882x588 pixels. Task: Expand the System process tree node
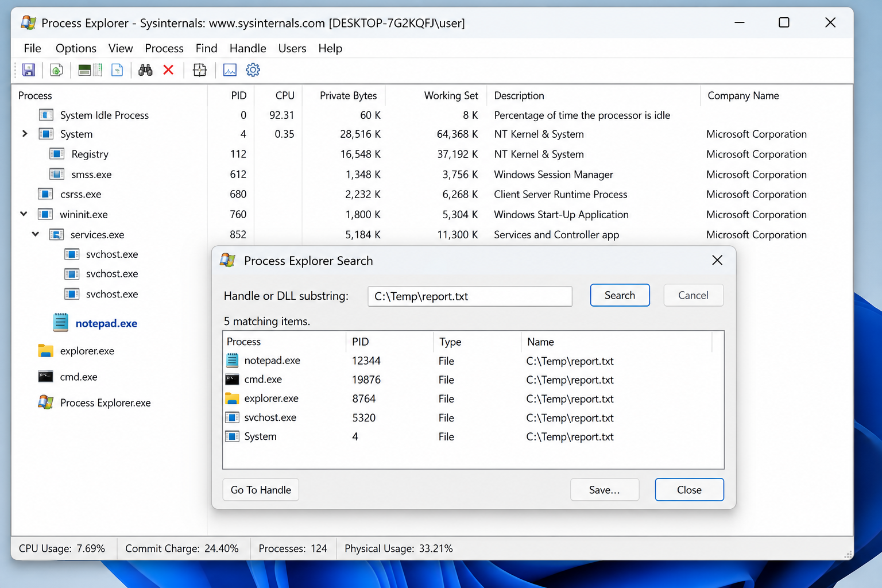(x=24, y=133)
